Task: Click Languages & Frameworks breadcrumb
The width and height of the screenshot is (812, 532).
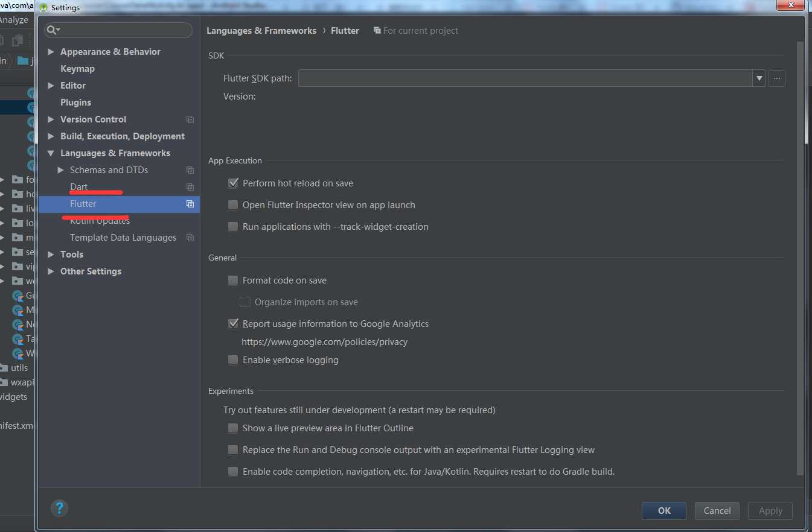Action: (261, 30)
